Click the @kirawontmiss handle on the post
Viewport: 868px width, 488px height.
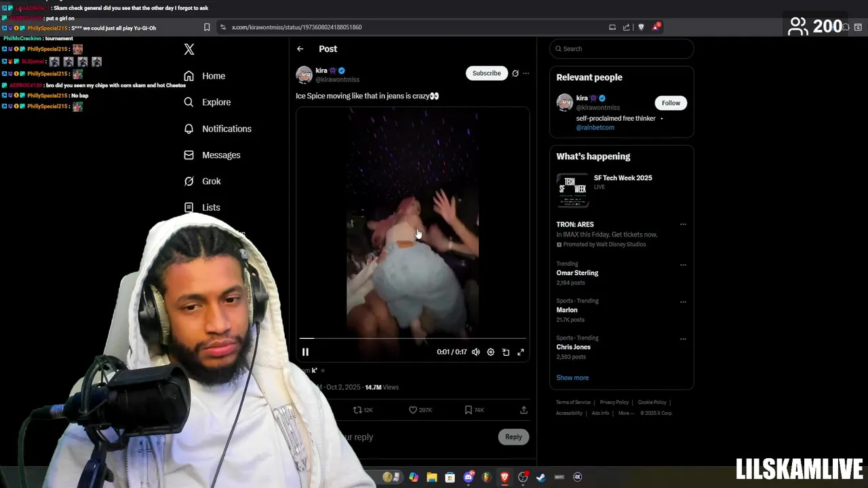(338, 80)
